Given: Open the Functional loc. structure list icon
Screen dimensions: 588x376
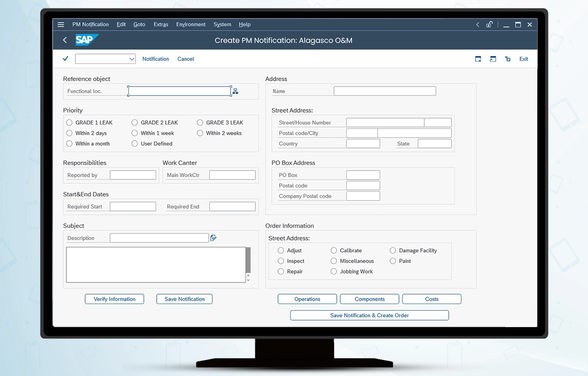Looking at the screenshot, I should point(235,91).
